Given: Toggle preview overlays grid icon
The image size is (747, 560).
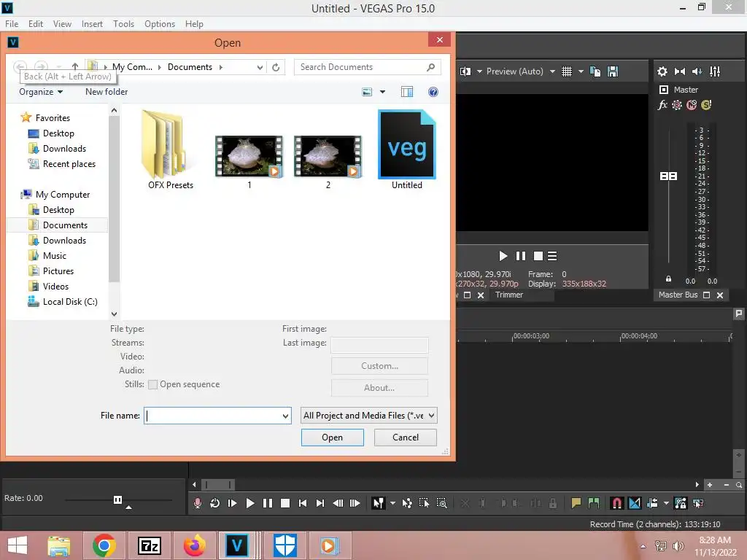Looking at the screenshot, I should [566, 71].
